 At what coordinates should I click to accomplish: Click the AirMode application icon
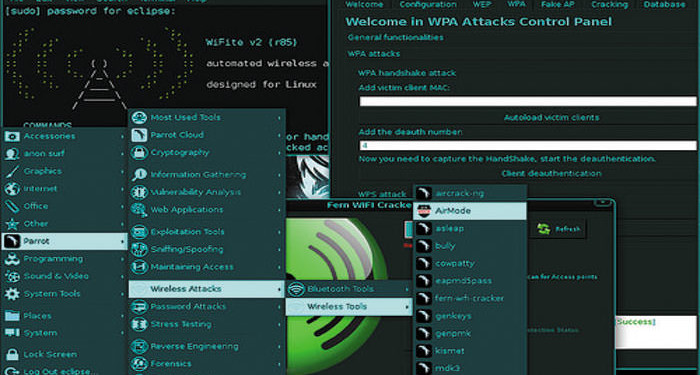tap(423, 211)
